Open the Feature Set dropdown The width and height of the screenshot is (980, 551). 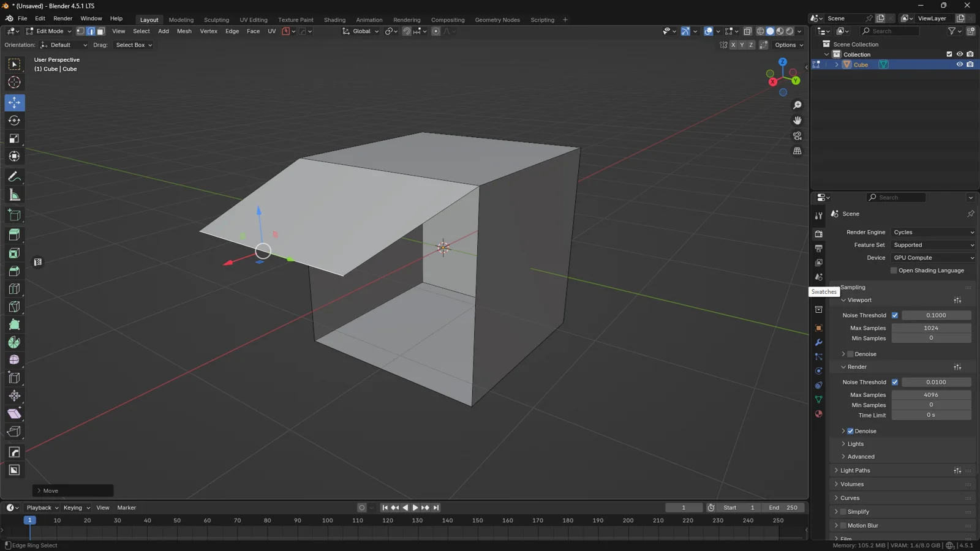coord(933,245)
